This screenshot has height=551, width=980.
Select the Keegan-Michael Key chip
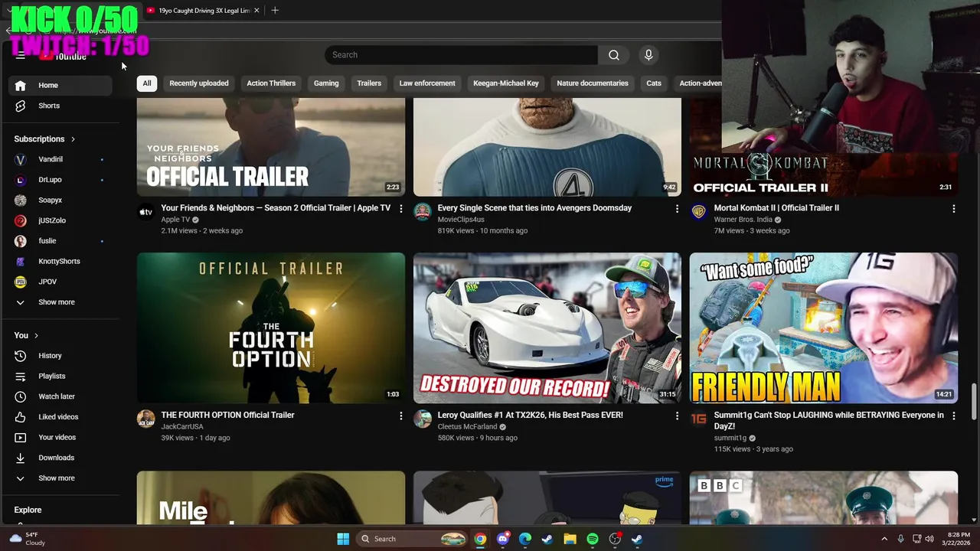[x=506, y=83]
